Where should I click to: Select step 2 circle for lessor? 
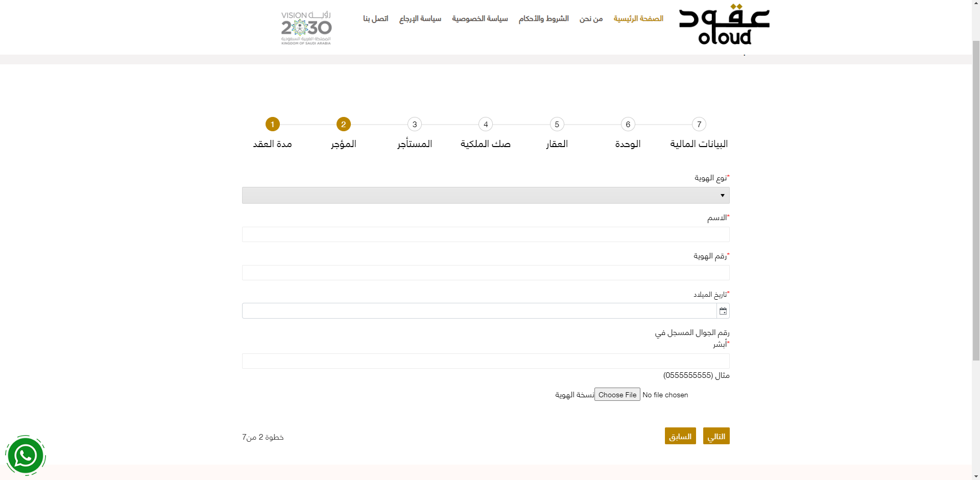tap(343, 124)
